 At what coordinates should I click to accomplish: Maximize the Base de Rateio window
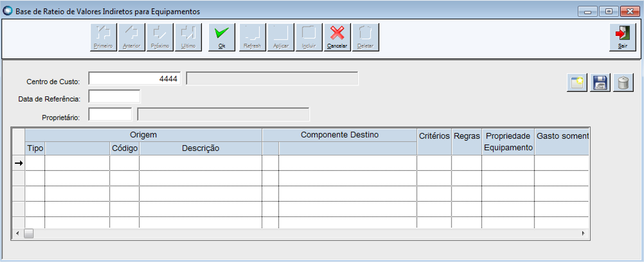point(609,11)
